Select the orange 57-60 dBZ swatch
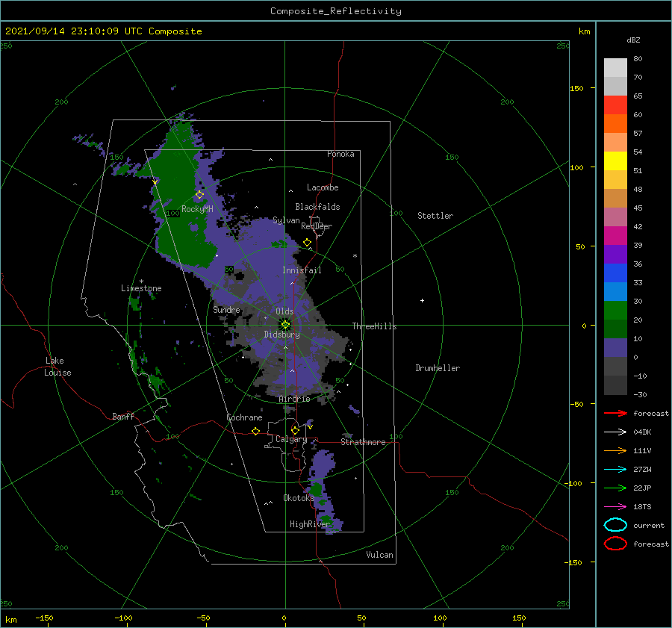This screenshot has width=672, height=628. click(615, 124)
